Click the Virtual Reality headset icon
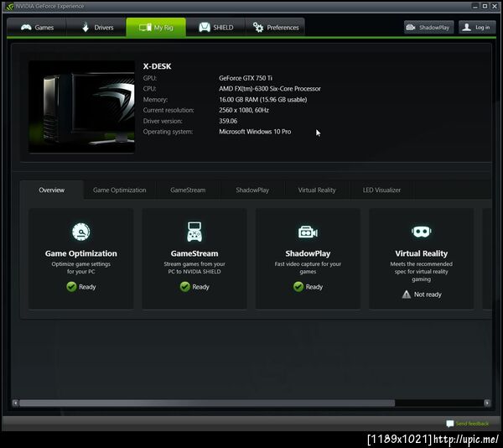Image resolution: width=503 pixels, height=448 pixels. coord(421,232)
